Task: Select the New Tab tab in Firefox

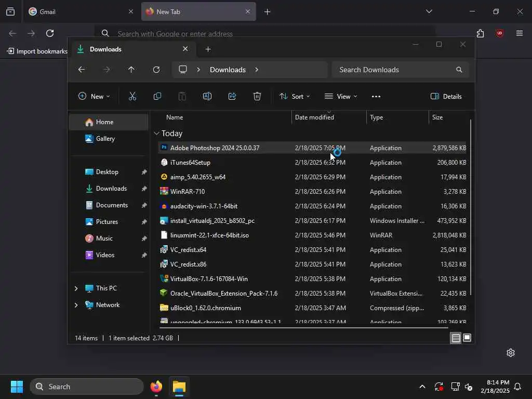Action: point(198,11)
